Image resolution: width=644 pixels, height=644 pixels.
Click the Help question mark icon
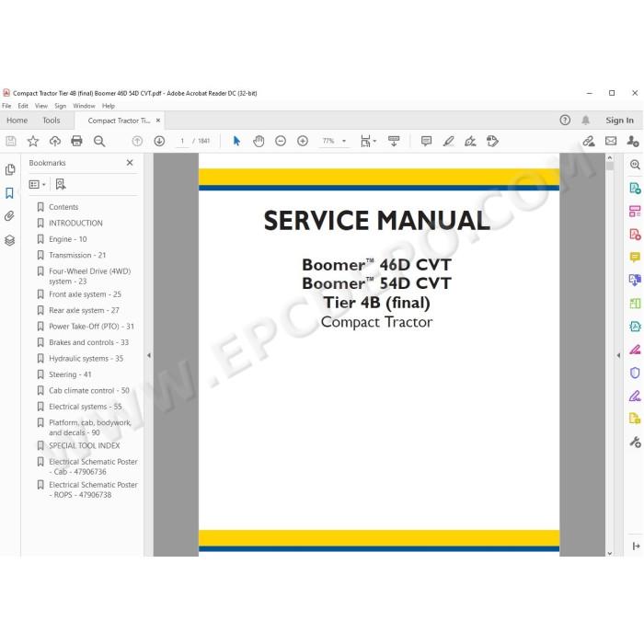pyautogui.click(x=565, y=120)
